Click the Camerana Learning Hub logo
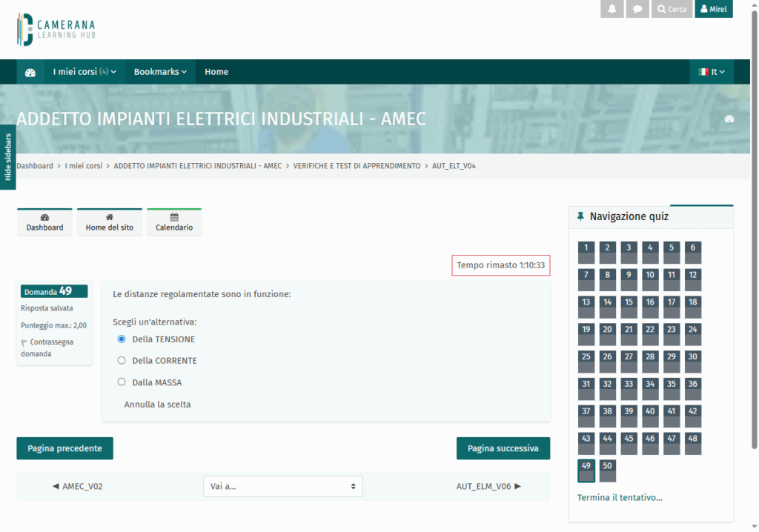The width and height of the screenshot is (759, 532). click(56, 30)
